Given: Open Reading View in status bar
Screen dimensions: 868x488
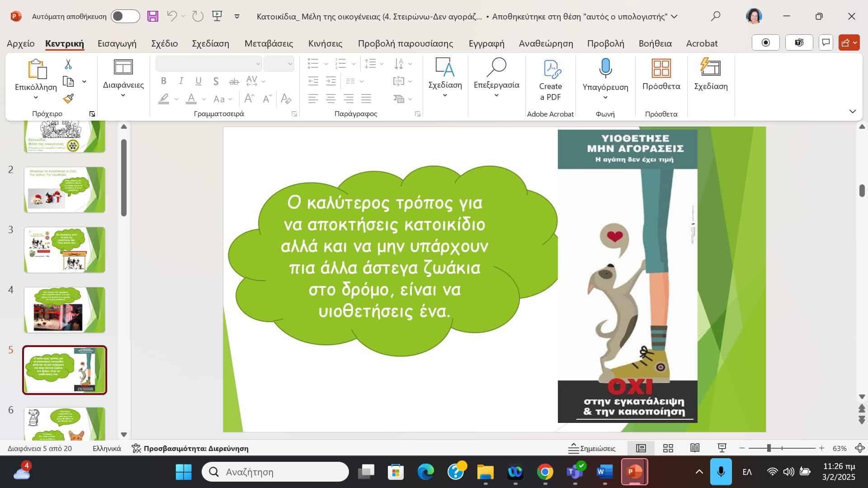Looking at the screenshot, I should (x=695, y=448).
